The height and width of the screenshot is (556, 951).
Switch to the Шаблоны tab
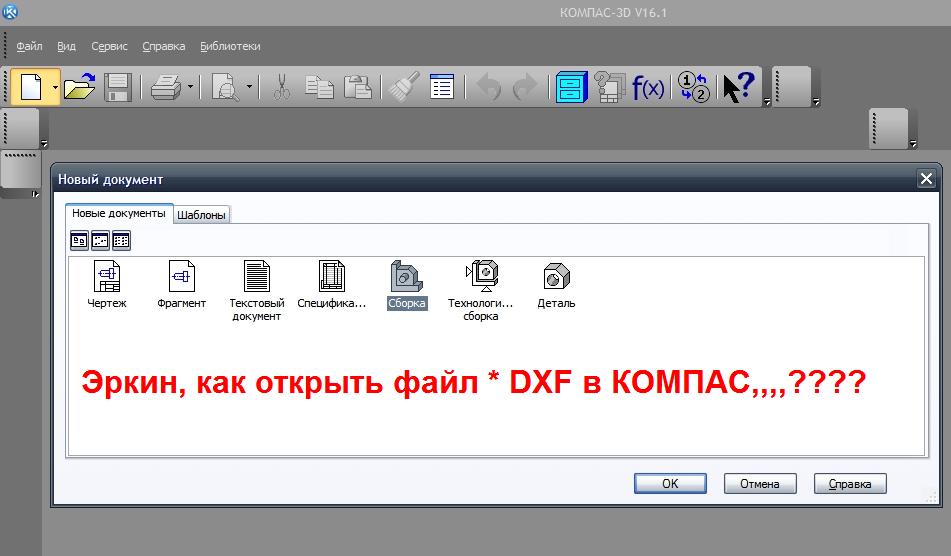(x=202, y=214)
